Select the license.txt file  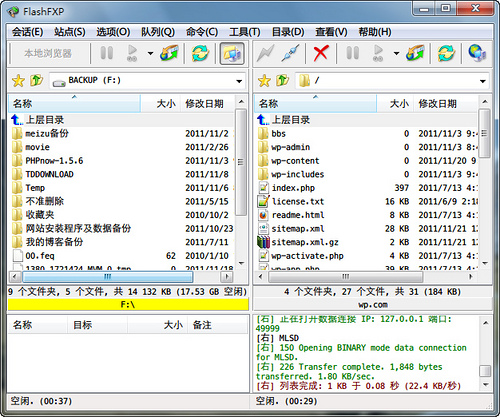click(x=367, y=202)
